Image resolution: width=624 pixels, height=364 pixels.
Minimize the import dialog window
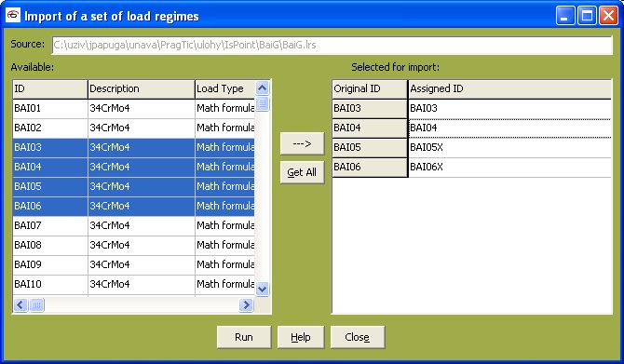point(565,16)
